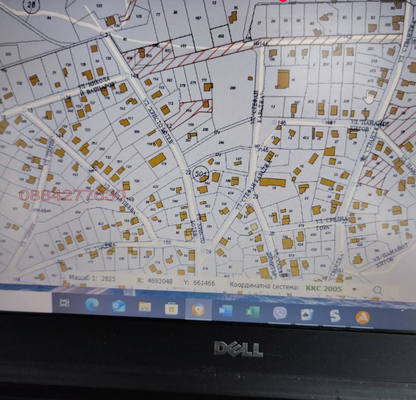Click the magnifier search icon beside КАС 2005

377,290
